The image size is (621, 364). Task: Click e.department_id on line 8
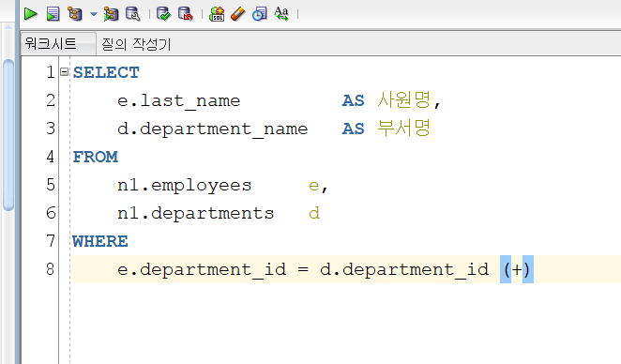coord(202,270)
